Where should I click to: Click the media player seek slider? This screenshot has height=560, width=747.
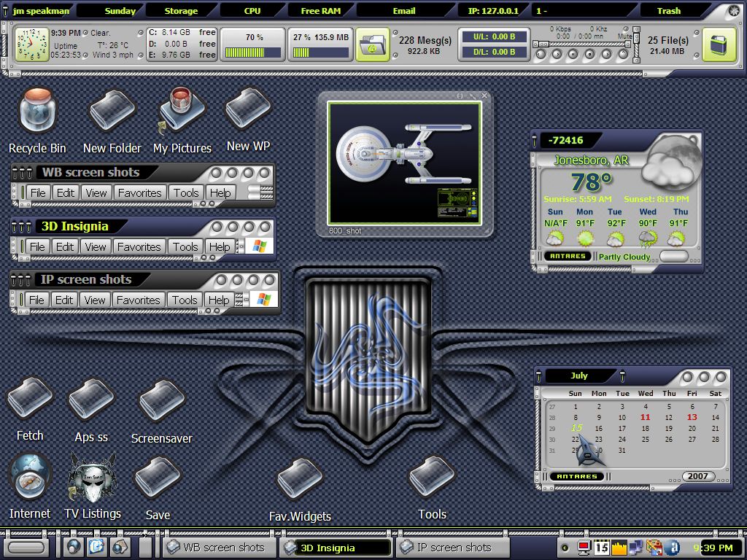tap(583, 44)
